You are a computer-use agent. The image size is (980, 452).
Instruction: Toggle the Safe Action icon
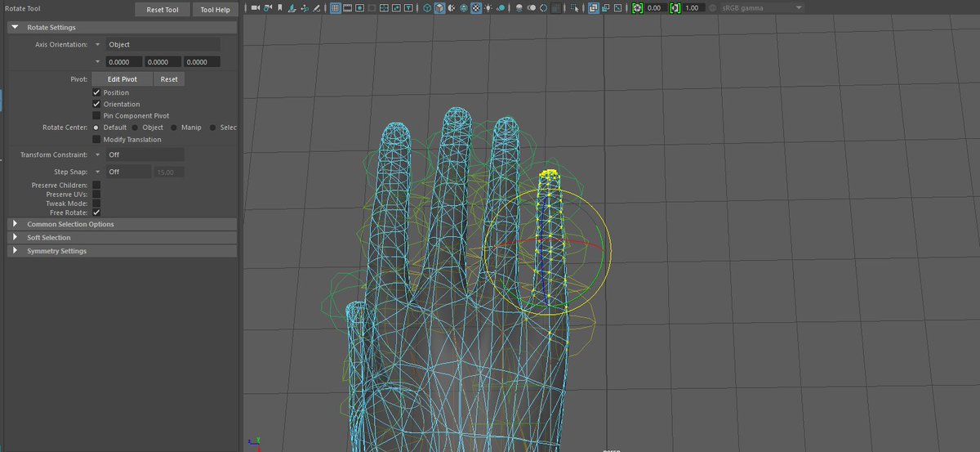pos(396,7)
